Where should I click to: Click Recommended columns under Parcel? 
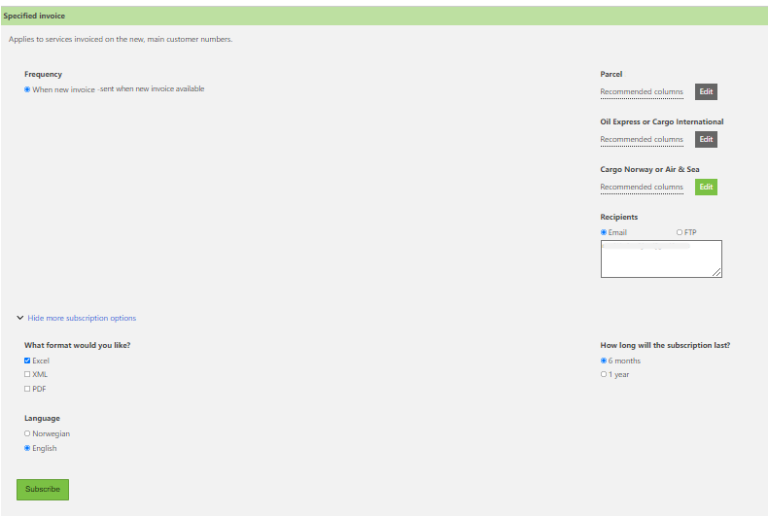(641, 92)
